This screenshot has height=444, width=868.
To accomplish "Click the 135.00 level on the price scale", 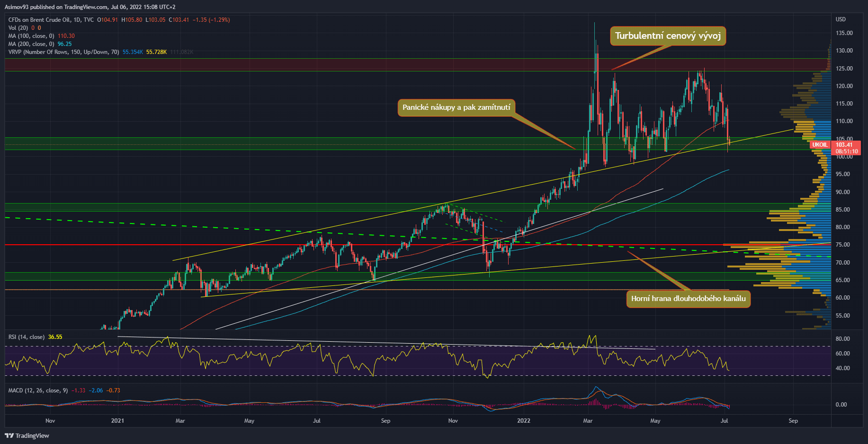I will (x=844, y=33).
